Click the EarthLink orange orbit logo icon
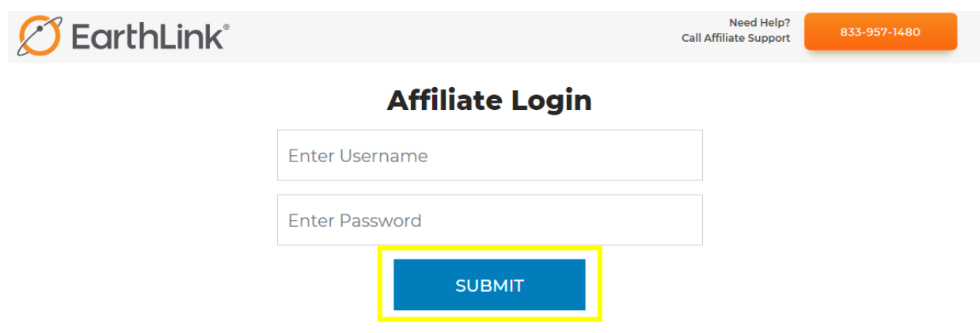 tap(40, 36)
